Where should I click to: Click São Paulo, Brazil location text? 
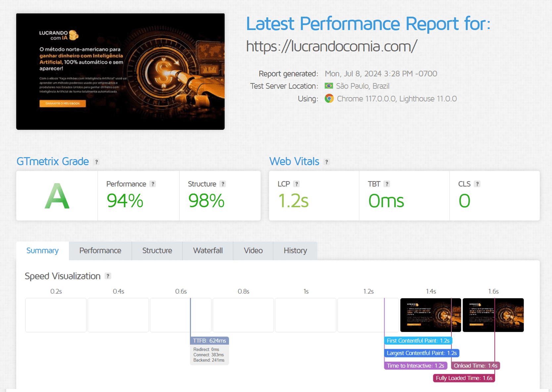363,86
